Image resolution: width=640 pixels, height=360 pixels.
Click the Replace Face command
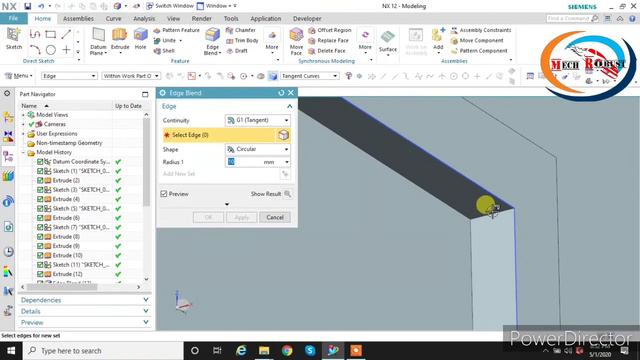pyautogui.click(x=329, y=40)
